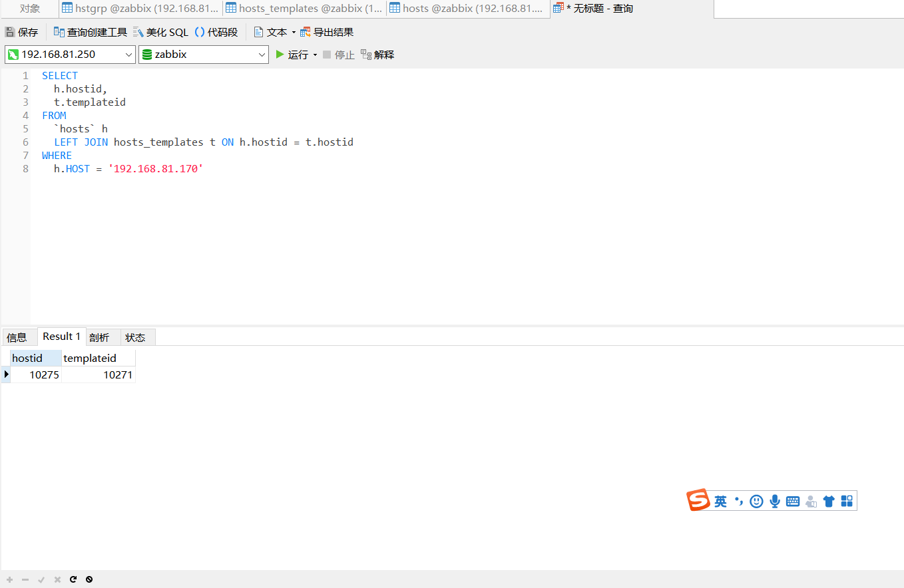Click the row indicator arrow of the result row
The image size is (904, 588).
[6, 374]
